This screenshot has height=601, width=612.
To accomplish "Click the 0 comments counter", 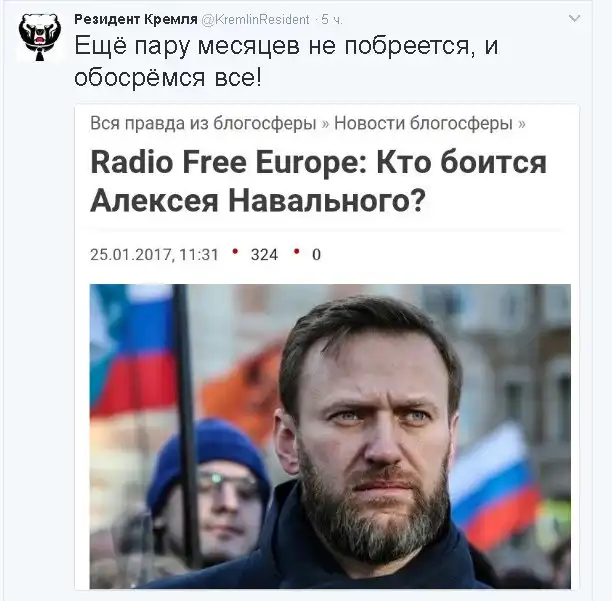I will [316, 255].
